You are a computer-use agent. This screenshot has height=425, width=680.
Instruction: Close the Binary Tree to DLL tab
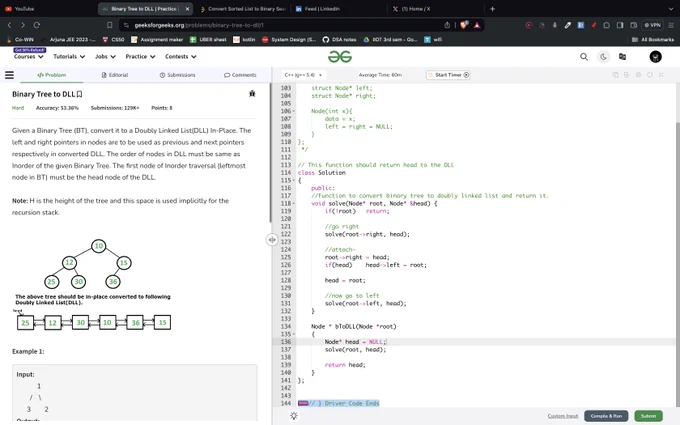(187, 9)
